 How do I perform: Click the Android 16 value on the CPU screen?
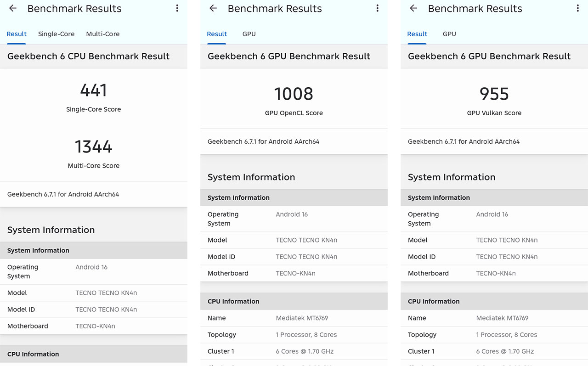pos(91,267)
